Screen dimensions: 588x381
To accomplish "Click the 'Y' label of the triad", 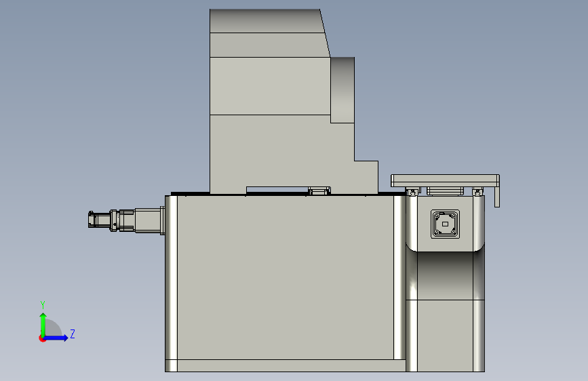I will (x=43, y=304).
